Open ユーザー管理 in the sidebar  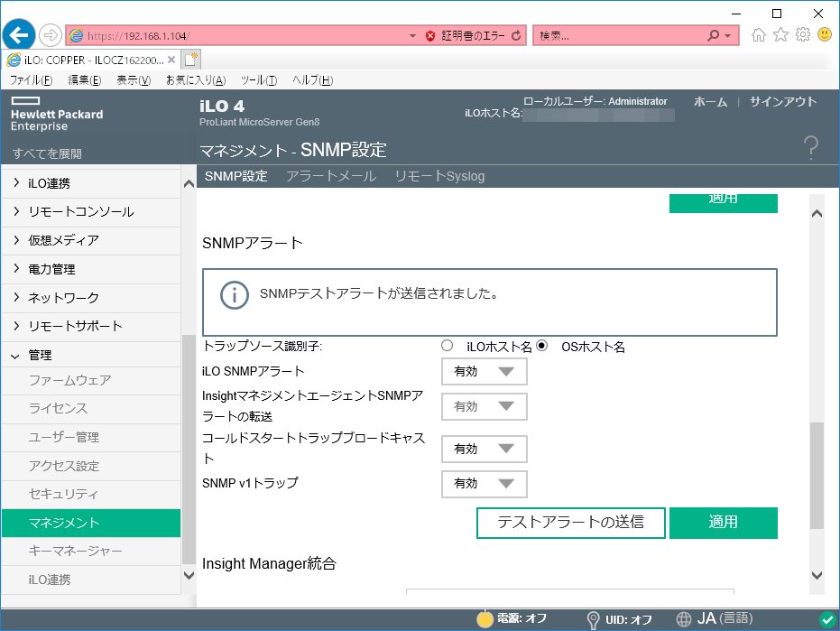tap(90, 438)
